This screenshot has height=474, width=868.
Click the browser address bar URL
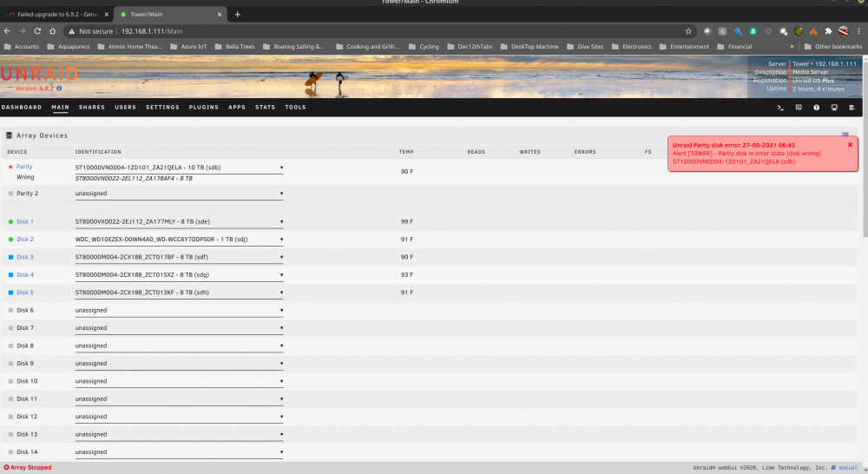click(152, 31)
